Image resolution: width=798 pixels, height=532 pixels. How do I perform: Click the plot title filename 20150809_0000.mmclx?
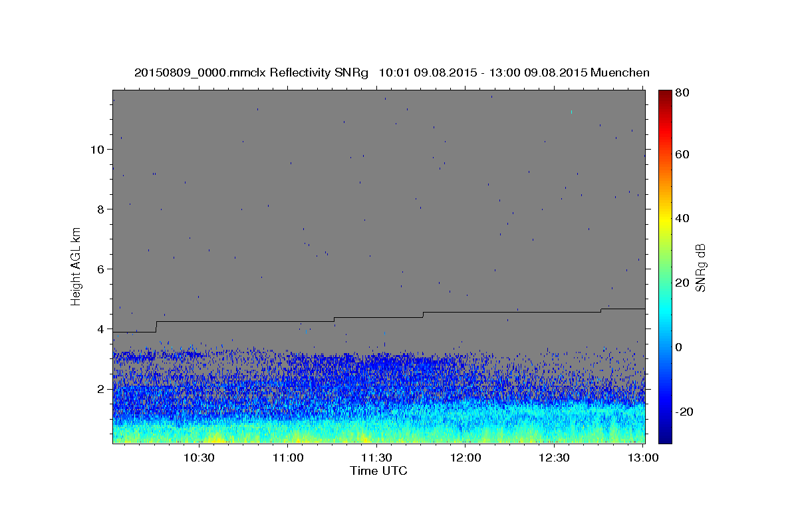pyautogui.click(x=200, y=72)
